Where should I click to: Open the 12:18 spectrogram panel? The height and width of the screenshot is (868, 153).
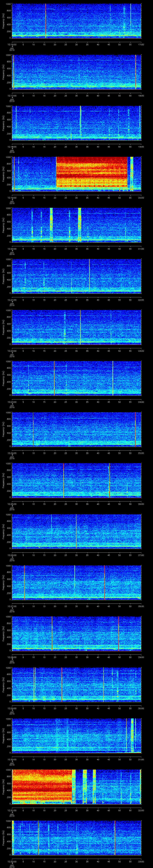click(x=77, y=123)
